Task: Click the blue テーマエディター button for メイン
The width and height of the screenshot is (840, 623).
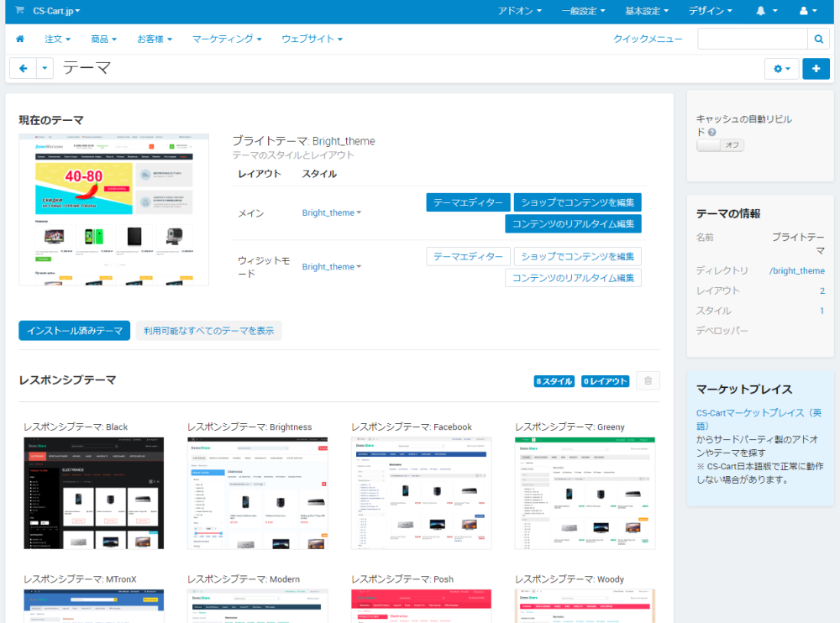Action: click(468, 202)
